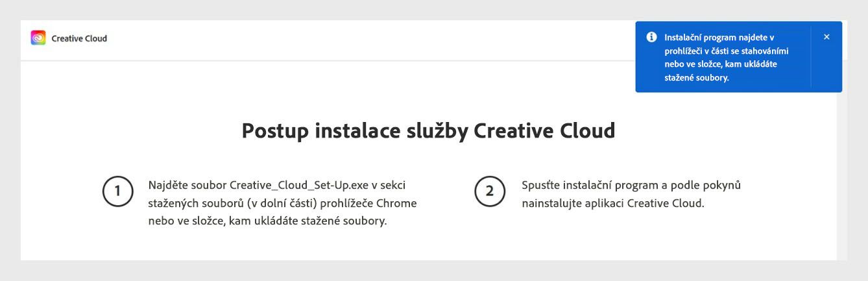The image size is (868, 281).
Task: Click "nainstalujte aplikaci Creative Cloud" in step two
Action: 612,204
